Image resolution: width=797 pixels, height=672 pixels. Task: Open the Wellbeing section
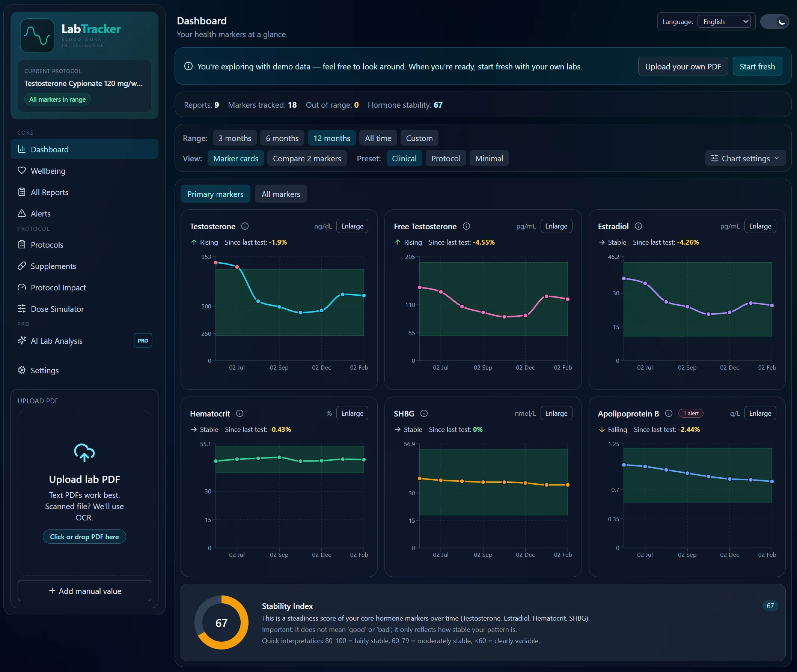click(x=48, y=171)
